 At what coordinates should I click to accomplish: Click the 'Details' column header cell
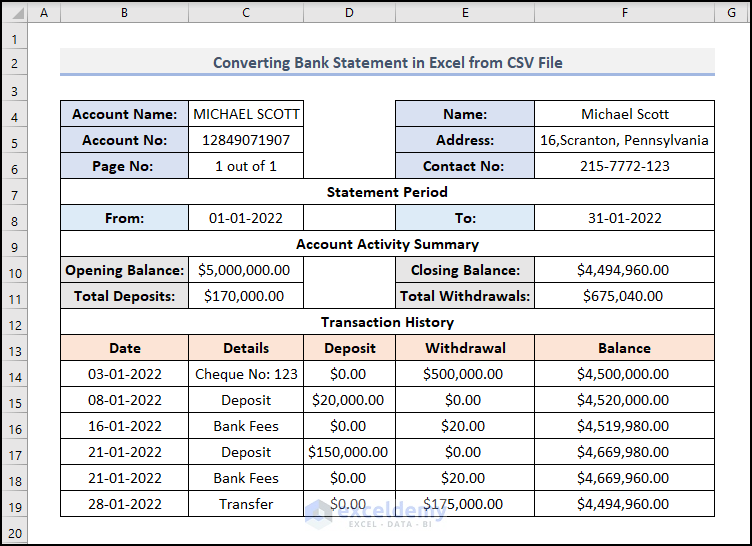click(x=246, y=348)
